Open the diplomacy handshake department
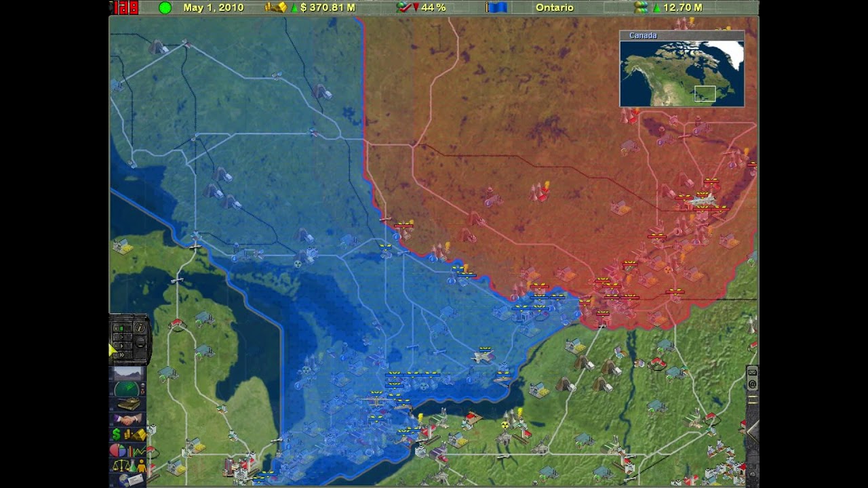Image resolution: width=868 pixels, height=488 pixels. pos(128,420)
